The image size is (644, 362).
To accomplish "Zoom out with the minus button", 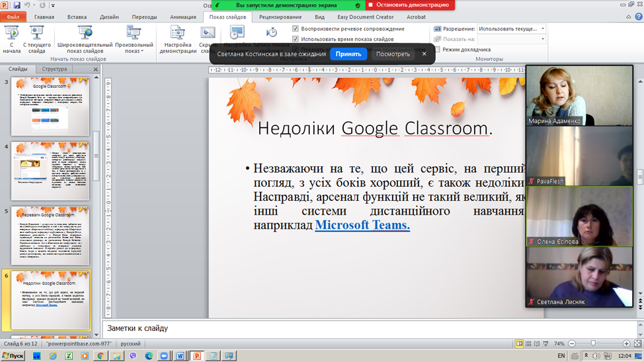I will point(572,344).
